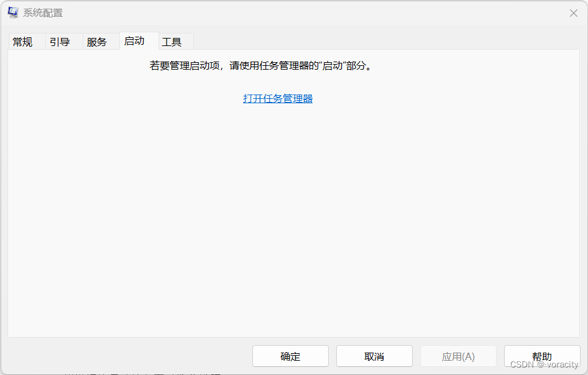Image resolution: width=588 pixels, height=375 pixels.
Task: Click the 应用(A) button
Action: 458,356
